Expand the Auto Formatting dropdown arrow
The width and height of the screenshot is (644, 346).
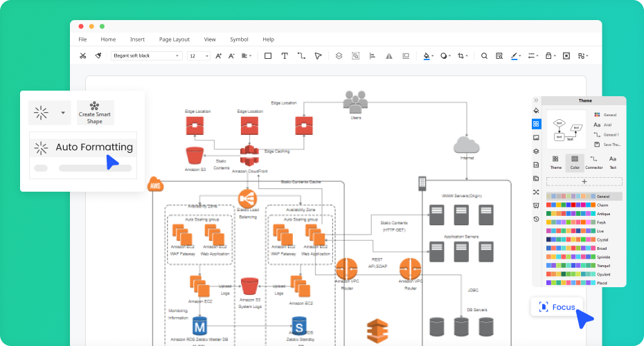tap(63, 112)
